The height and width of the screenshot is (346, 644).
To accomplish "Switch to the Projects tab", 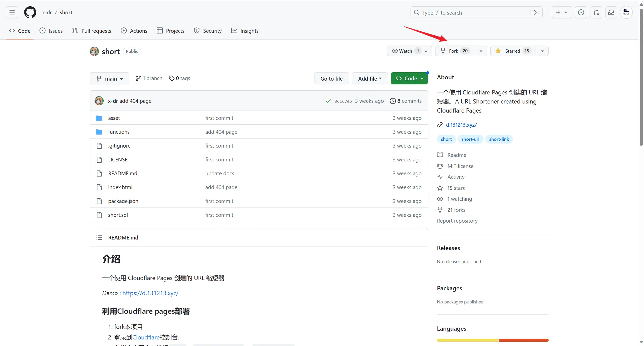I will [x=171, y=31].
